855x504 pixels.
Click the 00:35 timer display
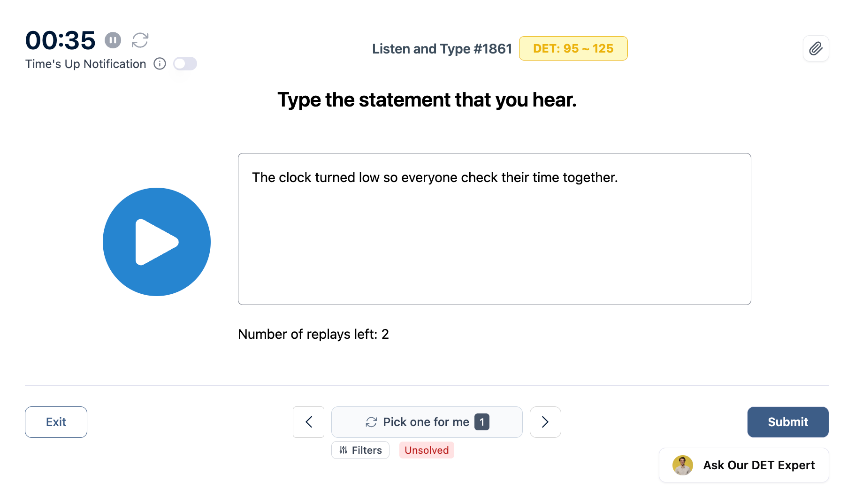[60, 40]
